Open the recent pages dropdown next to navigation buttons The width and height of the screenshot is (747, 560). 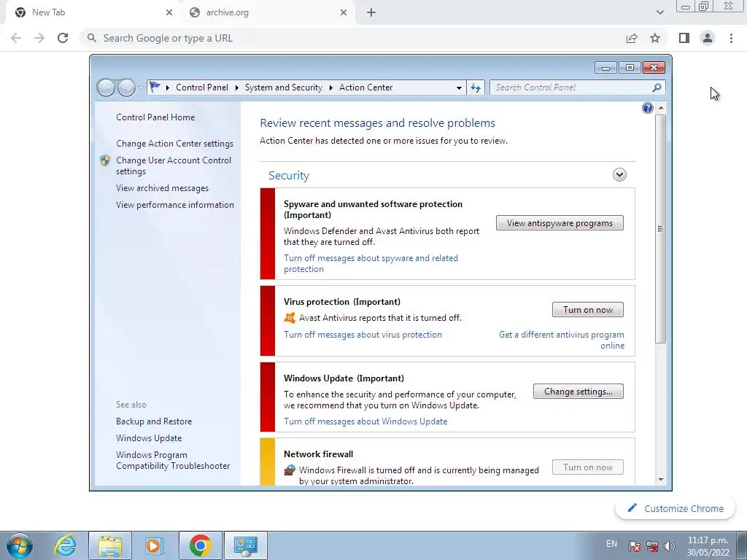(141, 87)
